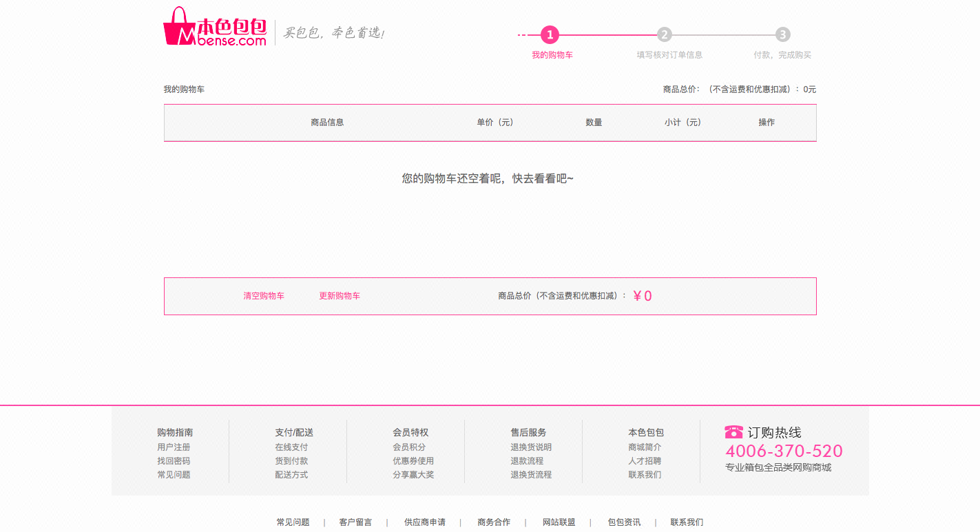Select the telephone icon beside 订购热线
Viewport: 980px width, 532px height.
click(732, 432)
